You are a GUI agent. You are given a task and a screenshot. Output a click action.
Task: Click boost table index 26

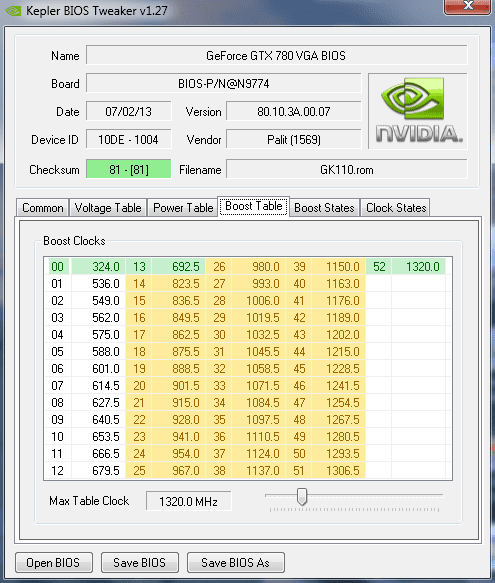click(x=219, y=266)
